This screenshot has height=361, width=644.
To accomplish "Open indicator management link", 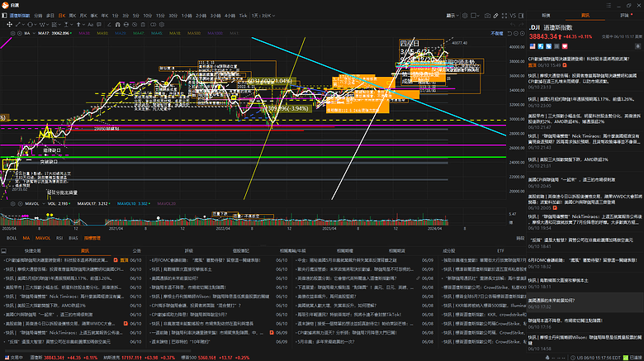I will point(92,238).
